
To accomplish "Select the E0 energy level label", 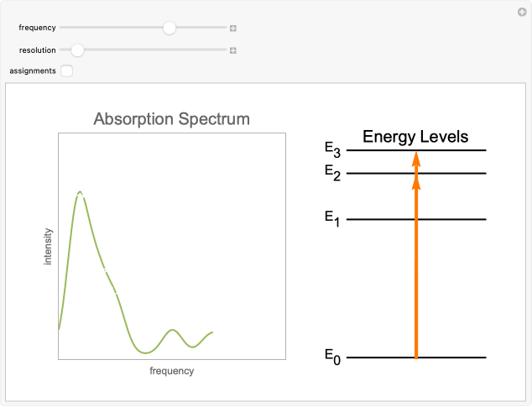I will (x=333, y=357).
